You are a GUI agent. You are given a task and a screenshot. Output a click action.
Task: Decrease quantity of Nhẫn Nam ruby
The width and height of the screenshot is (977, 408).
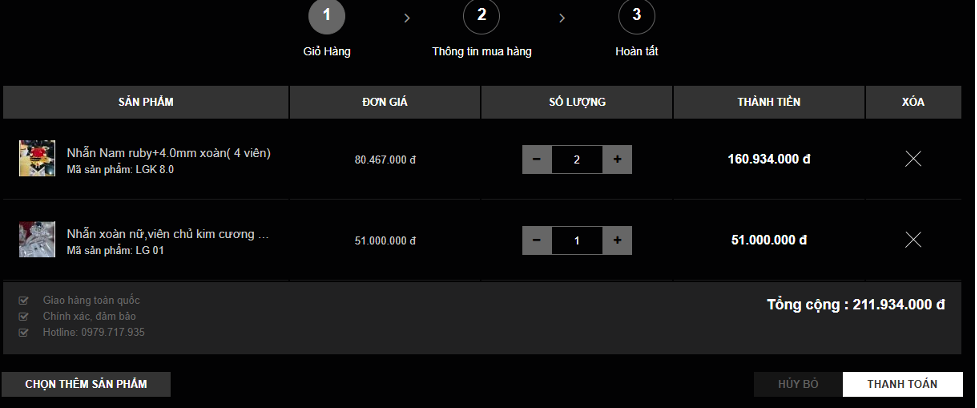coord(537,159)
